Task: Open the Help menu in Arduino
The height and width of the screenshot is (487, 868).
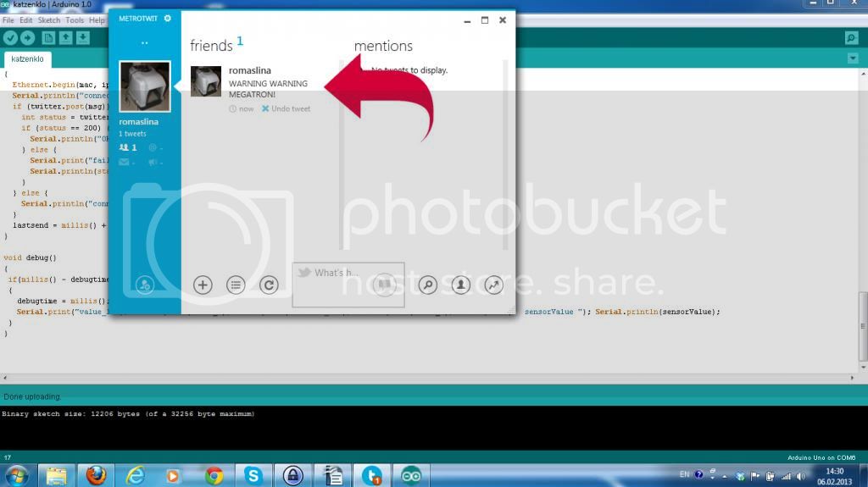Action: point(97,20)
